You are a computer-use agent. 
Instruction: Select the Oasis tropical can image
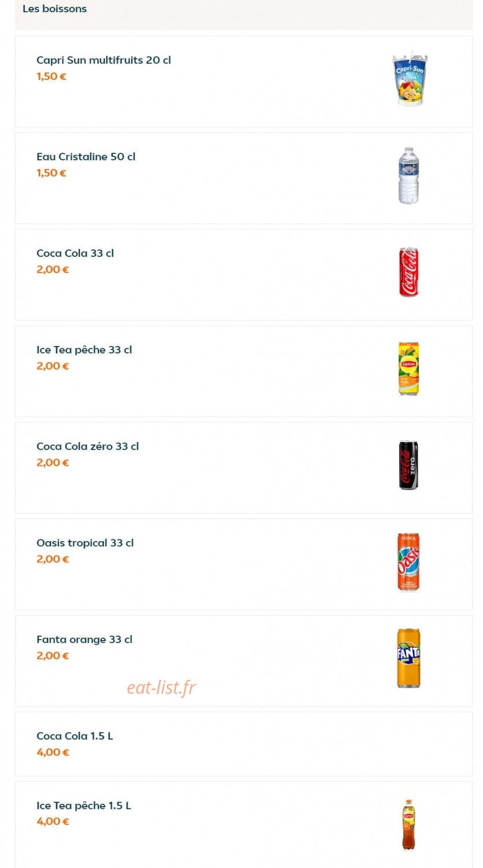coord(409,562)
